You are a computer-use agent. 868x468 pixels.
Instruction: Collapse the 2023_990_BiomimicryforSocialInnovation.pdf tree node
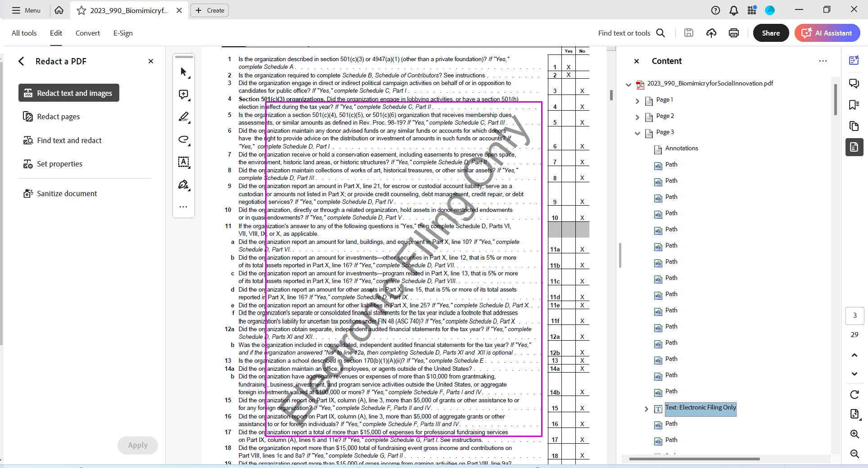point(628,84)
